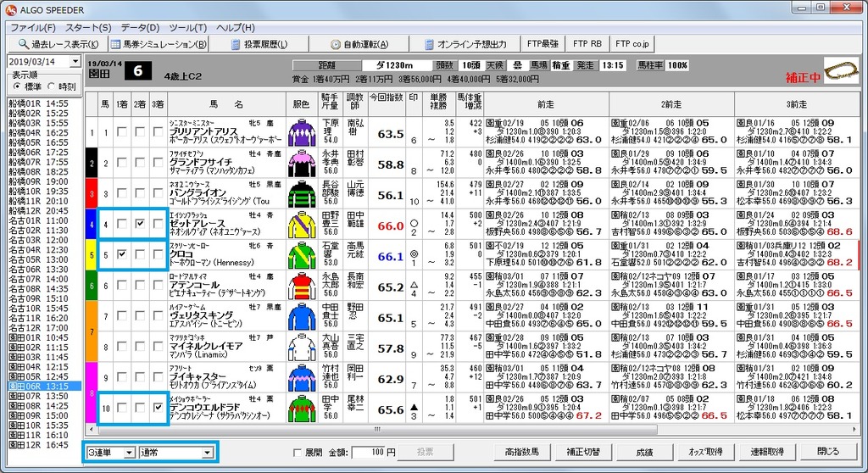This screenshot has height=473, width=868.
Task: Uncheck the 3着 box for デンコウエルドラド
Action: pos(158,408)
